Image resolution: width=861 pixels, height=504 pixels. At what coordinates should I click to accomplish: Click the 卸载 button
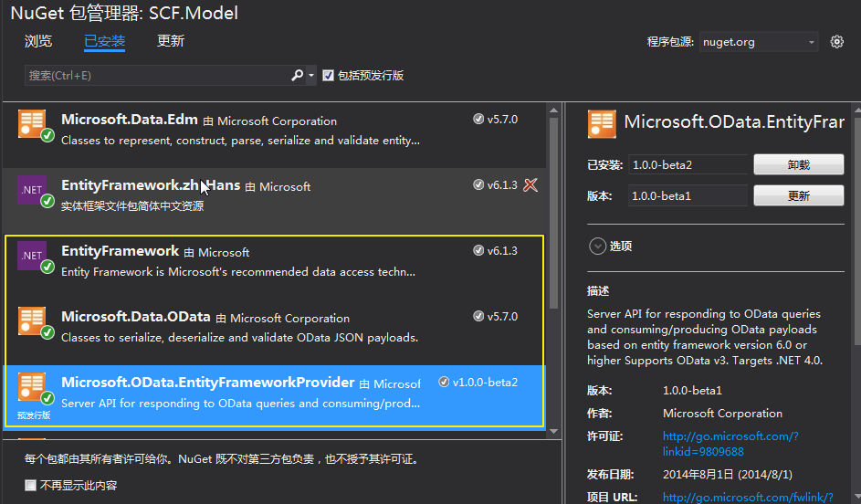[x=798, y=165]
